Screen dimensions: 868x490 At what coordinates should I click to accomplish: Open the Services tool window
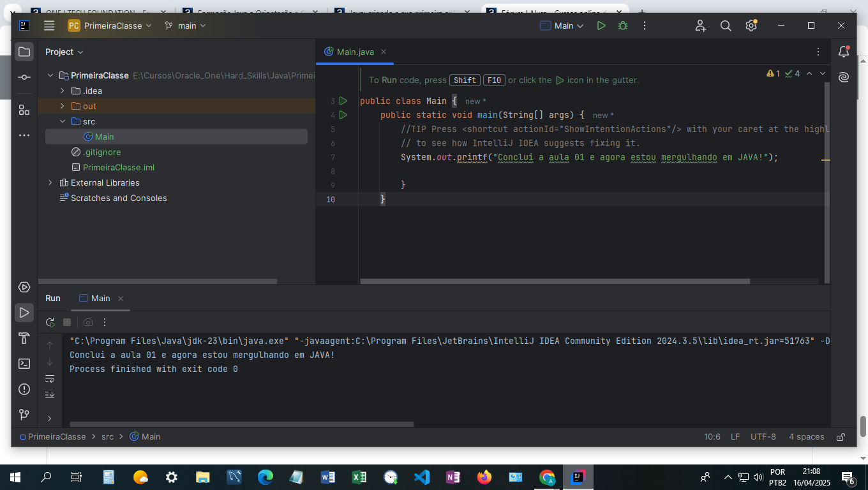pos(24,287)
